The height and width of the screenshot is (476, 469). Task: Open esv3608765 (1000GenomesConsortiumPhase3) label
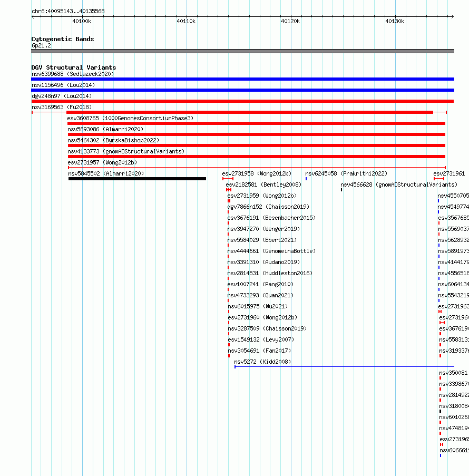pyautogui.click(x=130, y=119)
